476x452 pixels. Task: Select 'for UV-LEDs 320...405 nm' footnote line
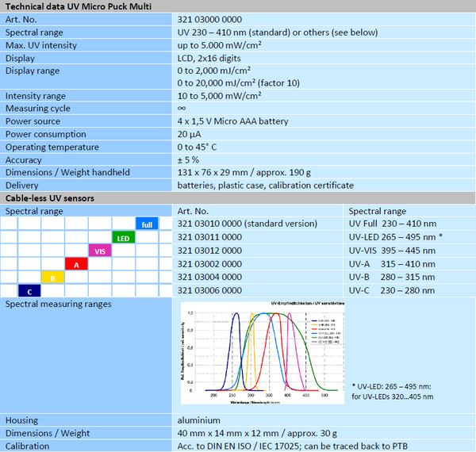[392, 396]
